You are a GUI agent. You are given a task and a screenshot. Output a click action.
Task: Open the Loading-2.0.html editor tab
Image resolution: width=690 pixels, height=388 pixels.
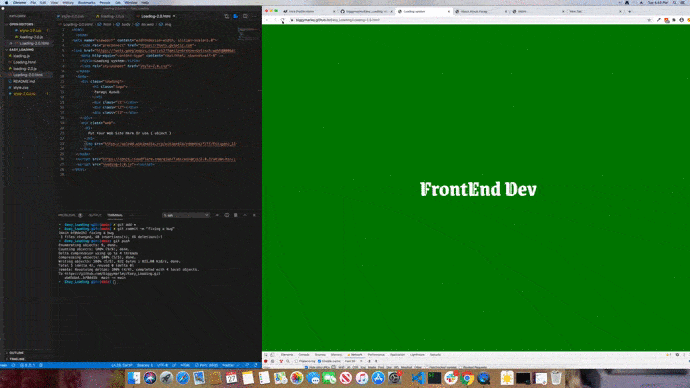[x=156, y=16]
